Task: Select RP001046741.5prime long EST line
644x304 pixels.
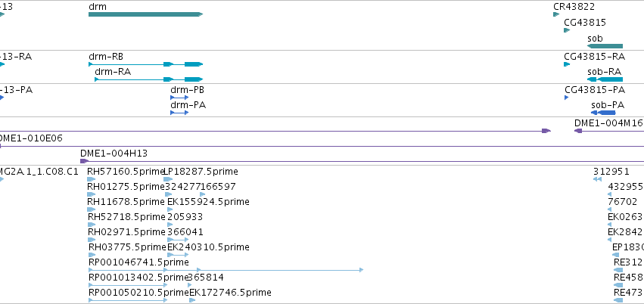Action: point(226,270)
